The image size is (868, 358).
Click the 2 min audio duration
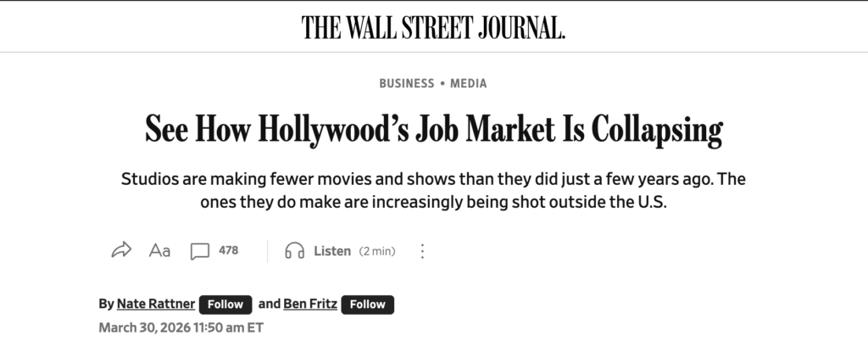[377, 251]
